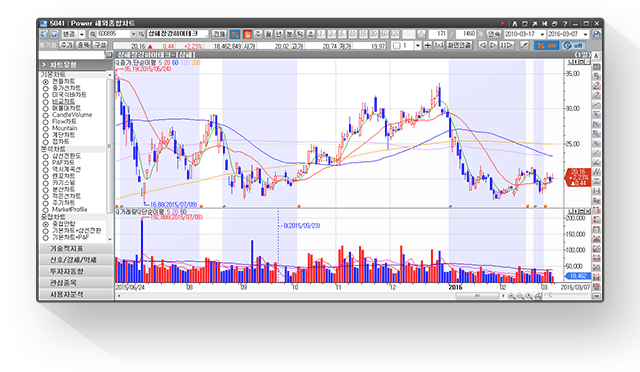Viewport: 640px width, 372px height.
Task: Click the crosshair cursor icon
Action: (x=427, y=45)
